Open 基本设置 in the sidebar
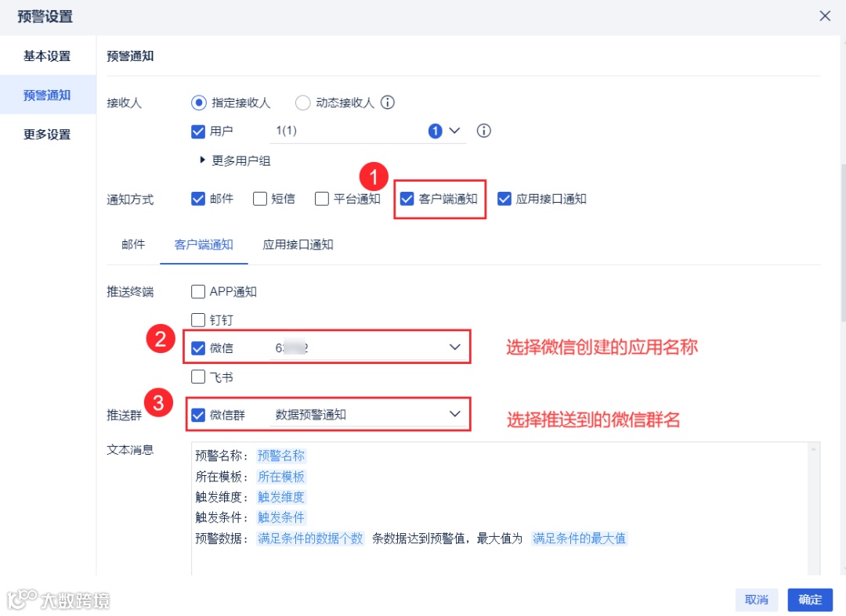 [x=48, y=56]
